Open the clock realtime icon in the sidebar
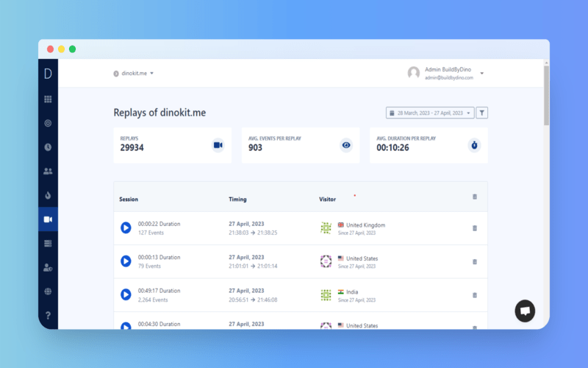 pyautogui.click(x=48, y=147)
